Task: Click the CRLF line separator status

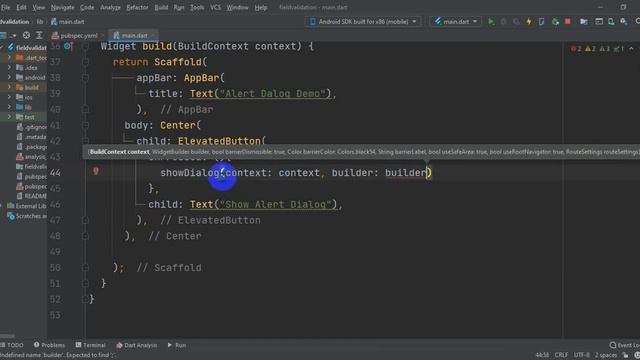Action: click(x=561, y=355)
